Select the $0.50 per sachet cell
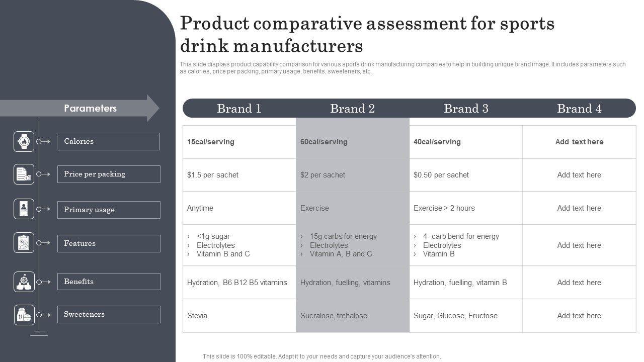The width and height of the screenshot is (644, 362). click(466, 175)
